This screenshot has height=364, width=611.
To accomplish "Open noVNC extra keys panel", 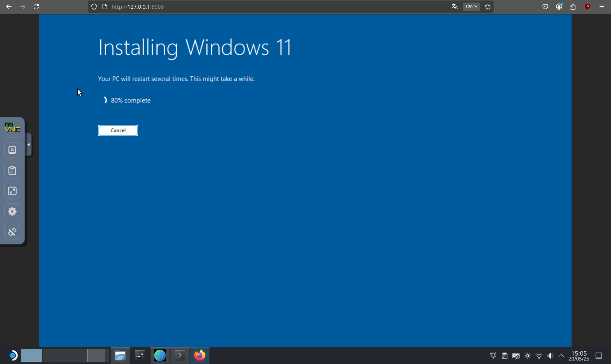I will [x=12, y=150].
